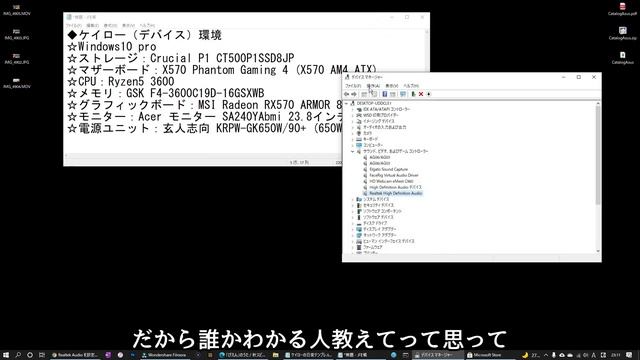Click the taskbar clock
The width and height of the screenshot is (640, 360).
click(x=616, y=355)
